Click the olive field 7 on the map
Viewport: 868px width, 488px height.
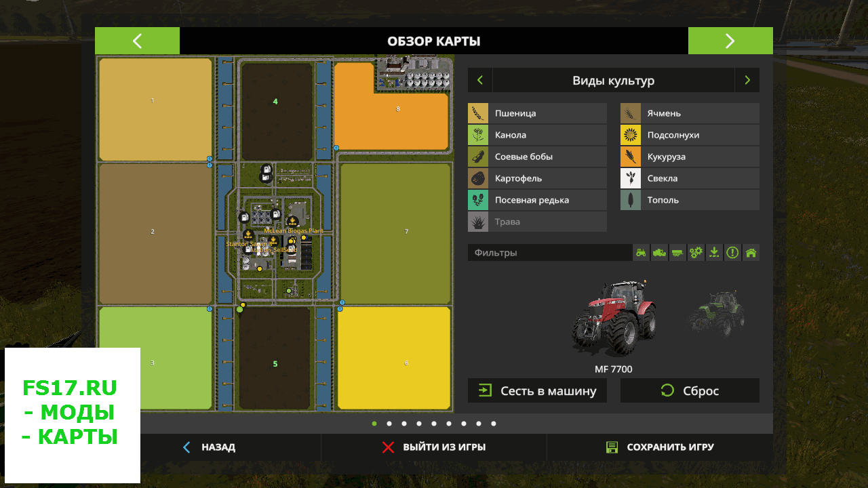point(395,233)
